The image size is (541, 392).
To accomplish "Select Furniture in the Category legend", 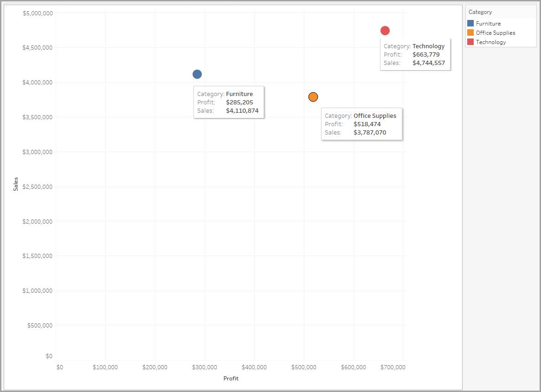I will pyautogui.click(x=489, y=23).
